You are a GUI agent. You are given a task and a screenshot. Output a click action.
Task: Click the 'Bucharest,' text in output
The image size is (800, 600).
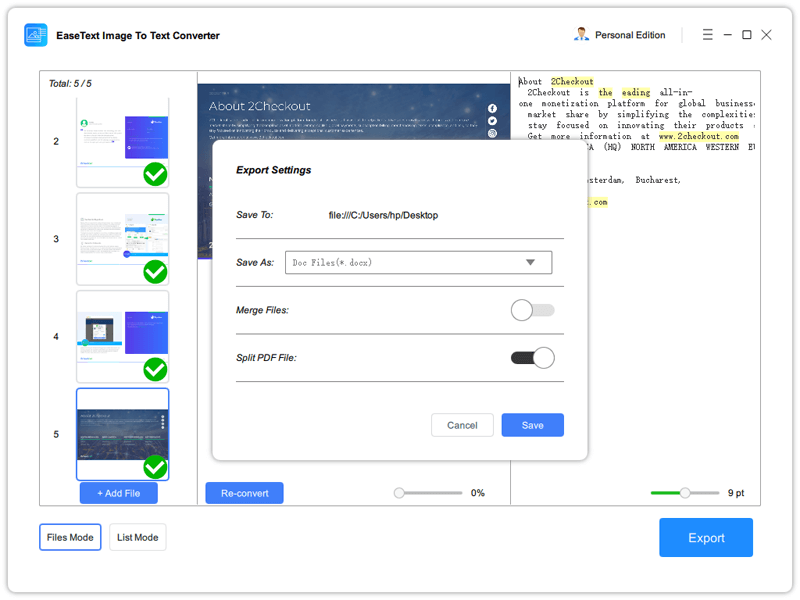658,180
